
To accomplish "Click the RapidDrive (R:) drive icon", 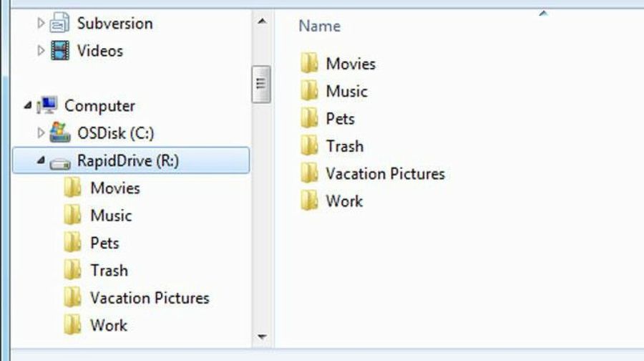I will [60, 162].
